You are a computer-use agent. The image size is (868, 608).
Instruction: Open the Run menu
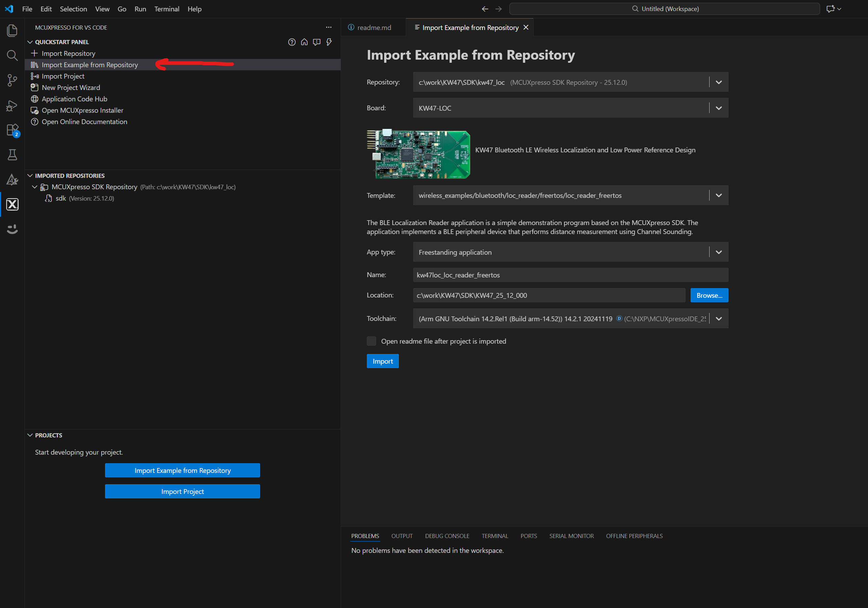[x=140, y=9]
